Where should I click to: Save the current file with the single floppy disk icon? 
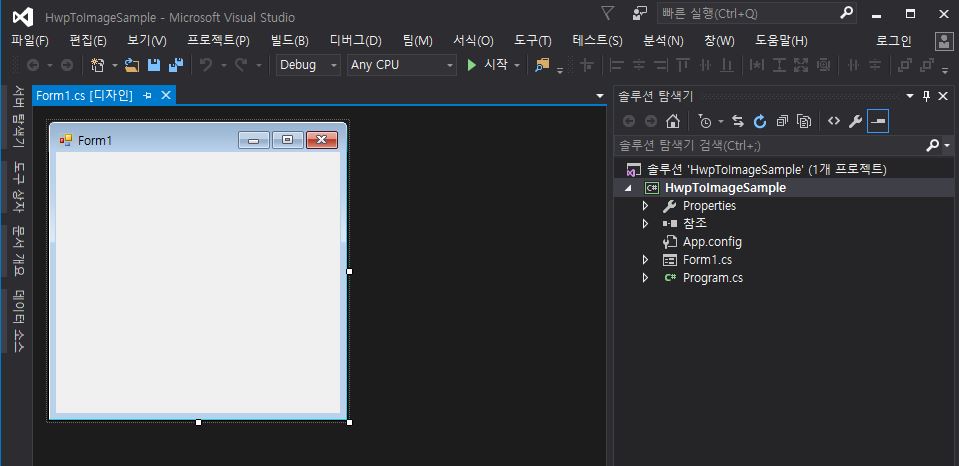point(154,65)
